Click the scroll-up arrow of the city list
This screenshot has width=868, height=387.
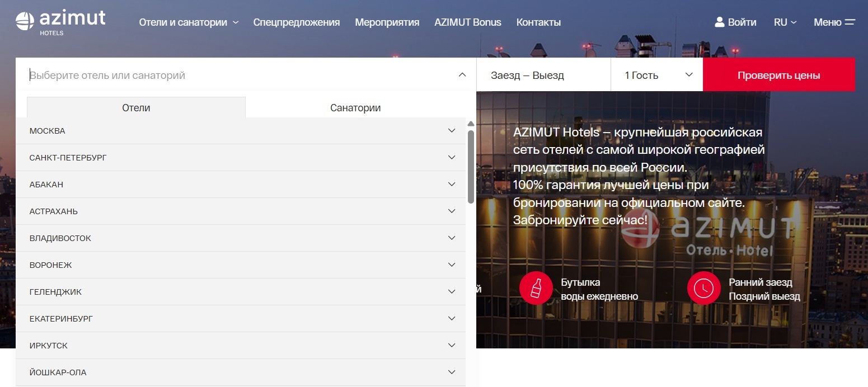[471, 124]
